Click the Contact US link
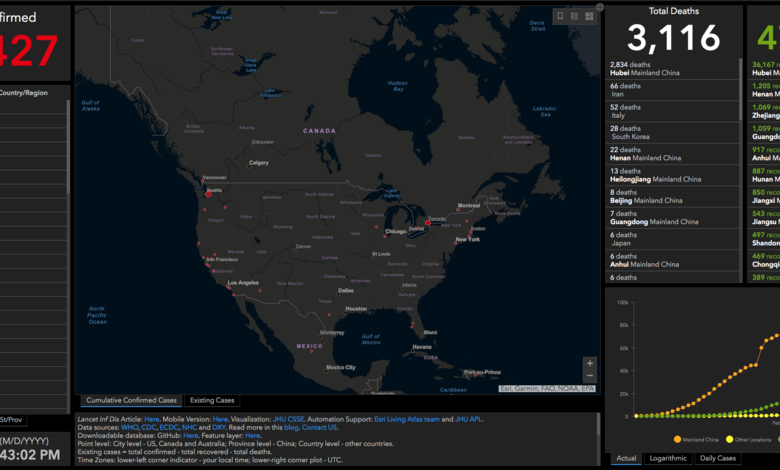 (x=320, y=427)
